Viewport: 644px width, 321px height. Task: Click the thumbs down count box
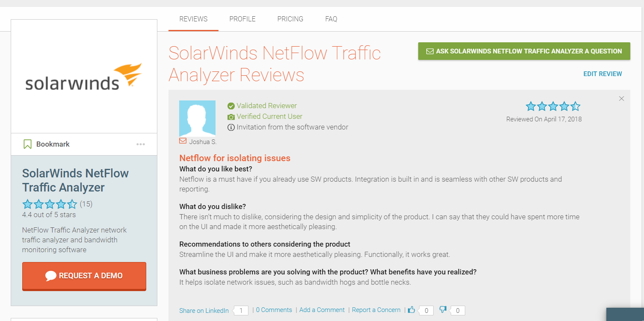pos(458,311)
